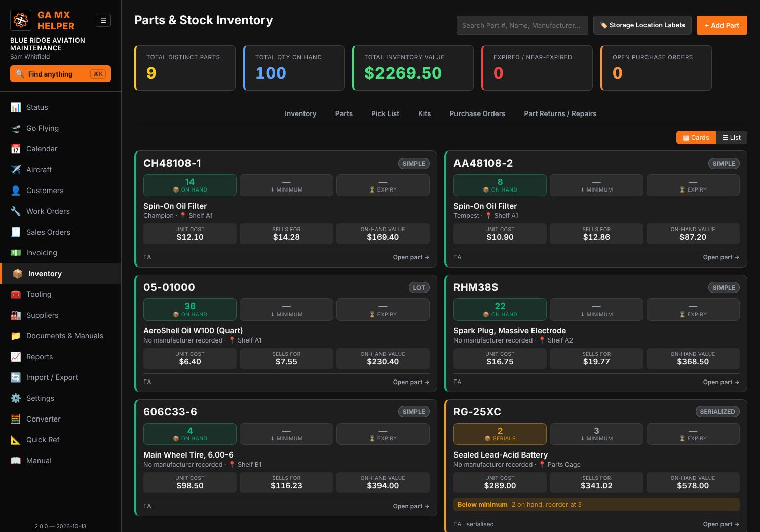This screenshot has height=532, width=760.
Task: Open Settings from sidebar
Action: (61, 398)
